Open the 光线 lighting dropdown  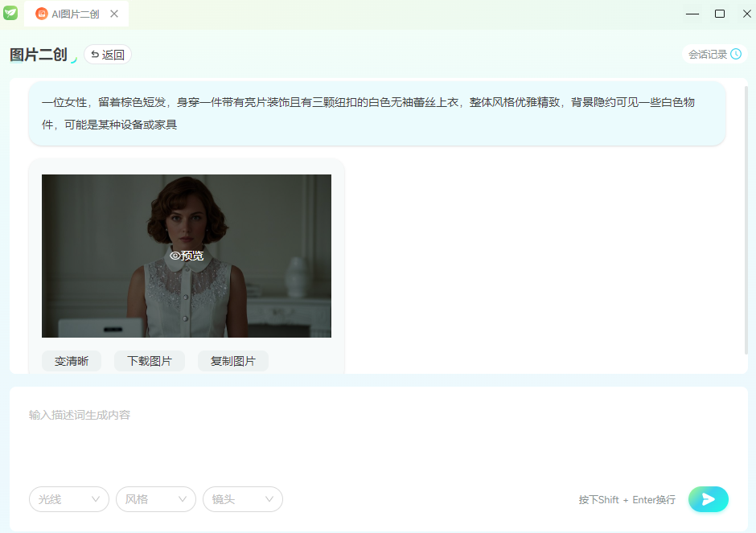coord(69,499)
